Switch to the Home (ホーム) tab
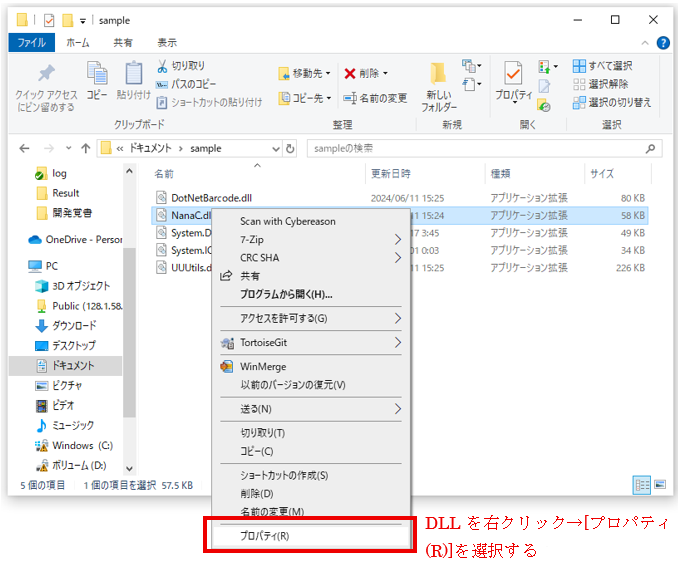The width and height of the screenshot is (678, 568). (78, 42)
